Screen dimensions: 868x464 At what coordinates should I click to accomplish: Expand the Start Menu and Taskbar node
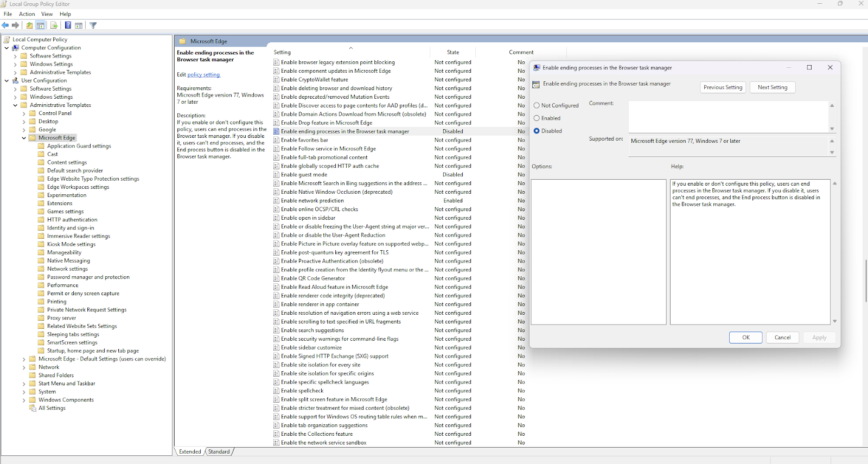pos(24,384)
